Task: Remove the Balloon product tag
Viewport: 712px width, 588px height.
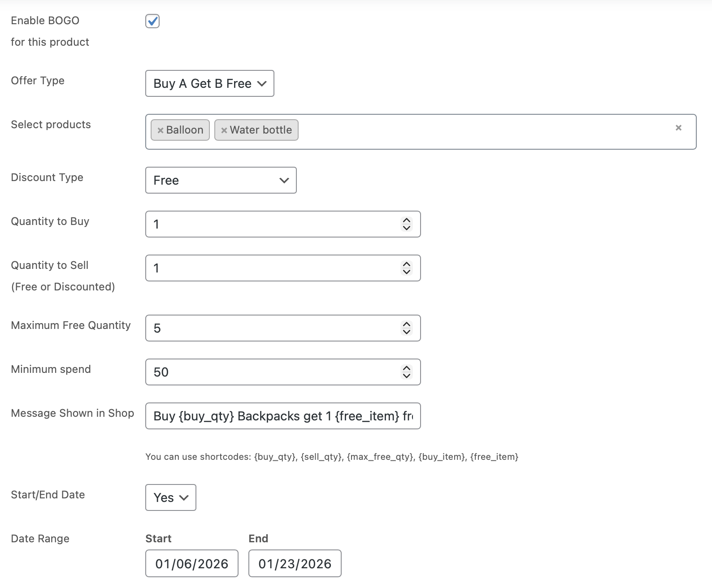Action: [160, 130]
